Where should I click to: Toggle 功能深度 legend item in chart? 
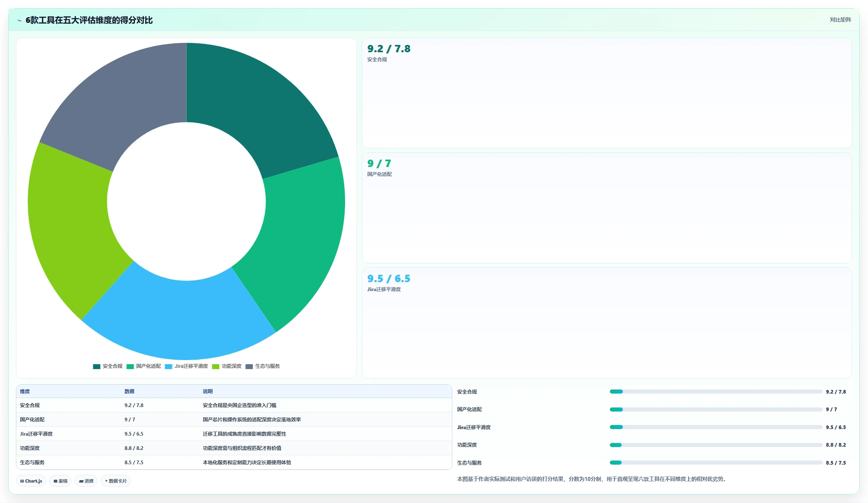(227, 366)
